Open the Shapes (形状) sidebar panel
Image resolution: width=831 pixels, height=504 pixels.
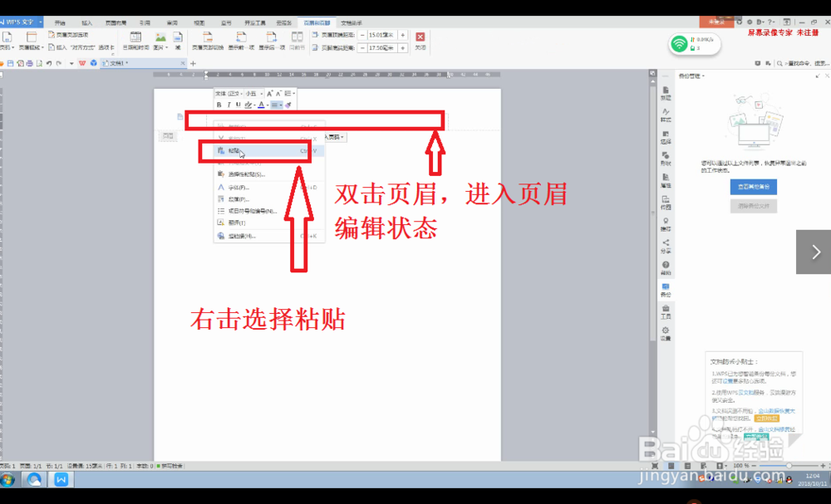[x=666, y=159]
